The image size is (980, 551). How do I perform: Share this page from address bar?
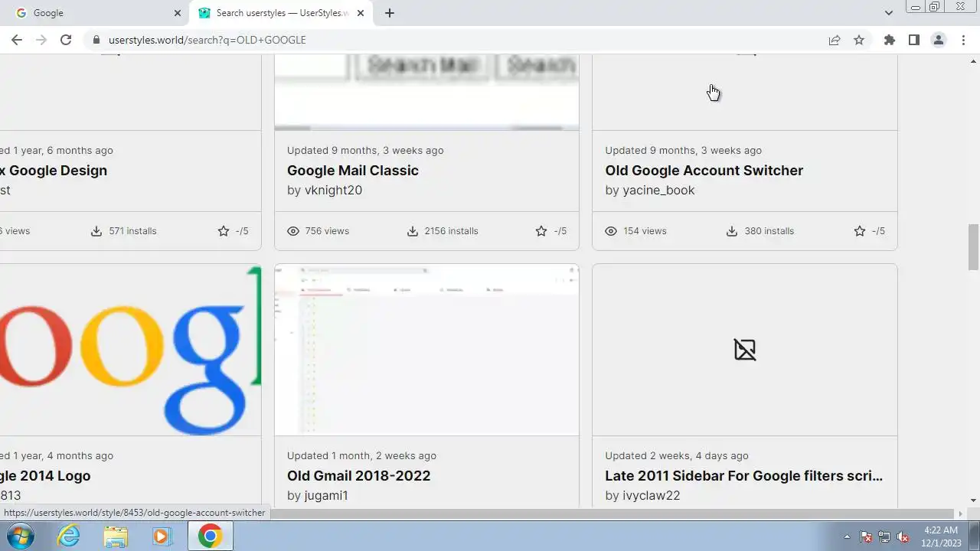point(835,40)
